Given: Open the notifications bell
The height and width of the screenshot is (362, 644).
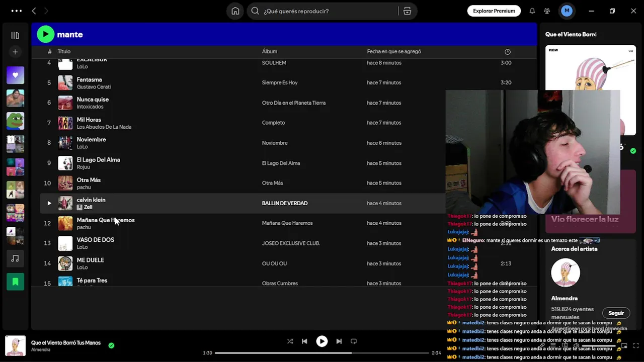Looking at the screenshot, I should 532,11.
